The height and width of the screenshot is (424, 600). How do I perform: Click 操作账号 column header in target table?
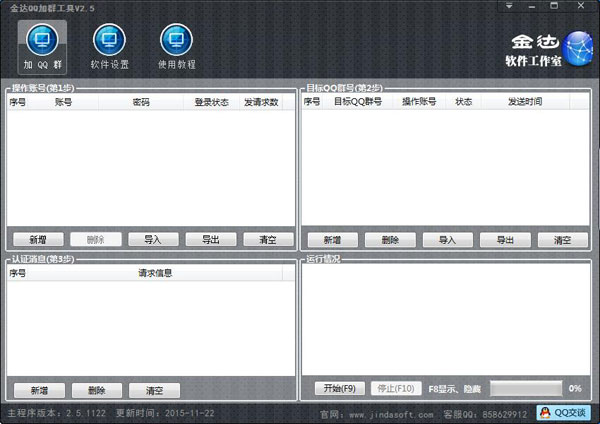coord(419,102)
